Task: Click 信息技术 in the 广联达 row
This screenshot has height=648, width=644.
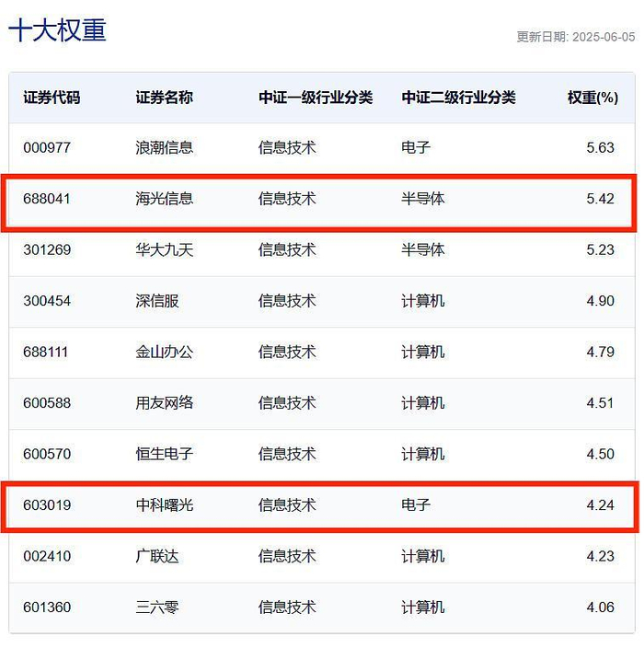Action: click(287, 556)
